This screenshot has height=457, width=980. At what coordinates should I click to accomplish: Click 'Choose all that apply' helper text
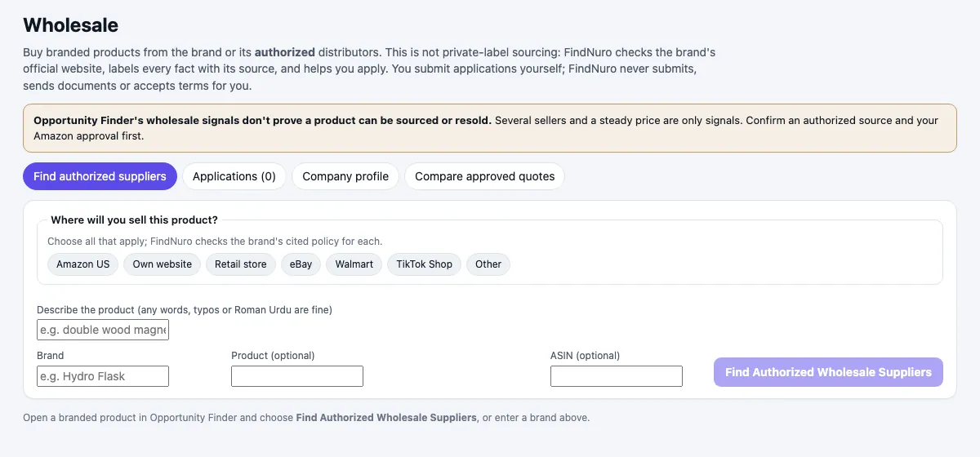pos(215,242)
